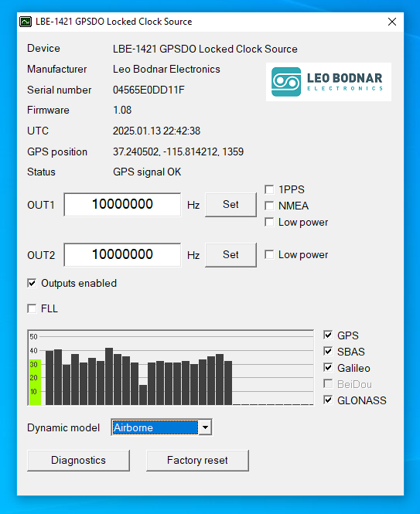The image size is (420, 514).
Task: Click the Leo Bodnar Electronics logo
Action: click(329, 82)
